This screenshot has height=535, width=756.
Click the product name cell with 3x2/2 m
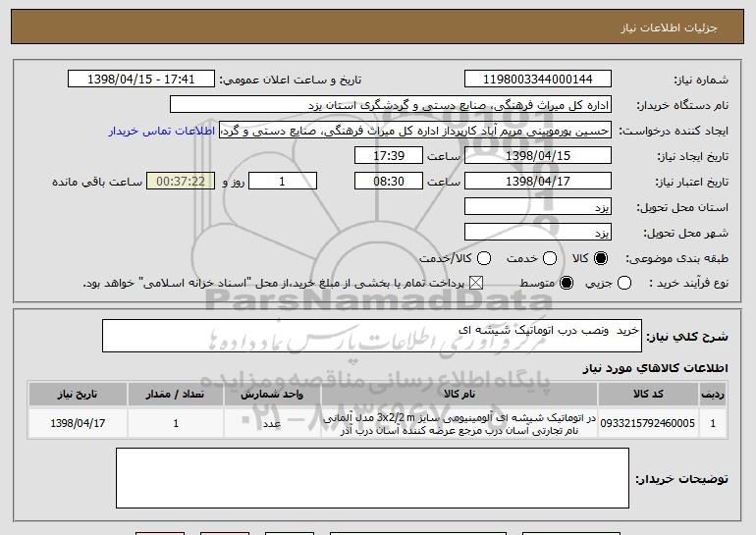tap(459, 424)
